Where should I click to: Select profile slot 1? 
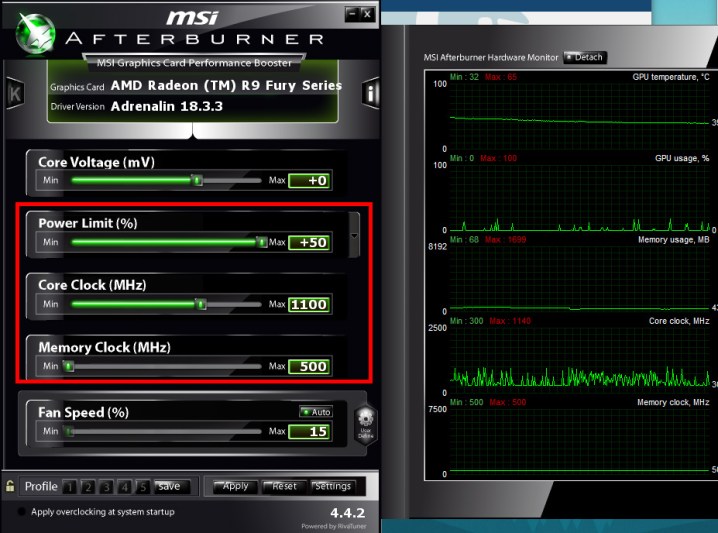[69, 487]
